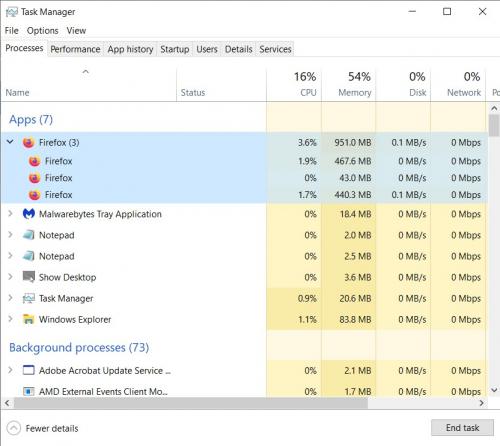Expand the Windows Explorer entry
The height and width of the screenshot is (446, 500).
pyautogui.click(x=10, y=319)
